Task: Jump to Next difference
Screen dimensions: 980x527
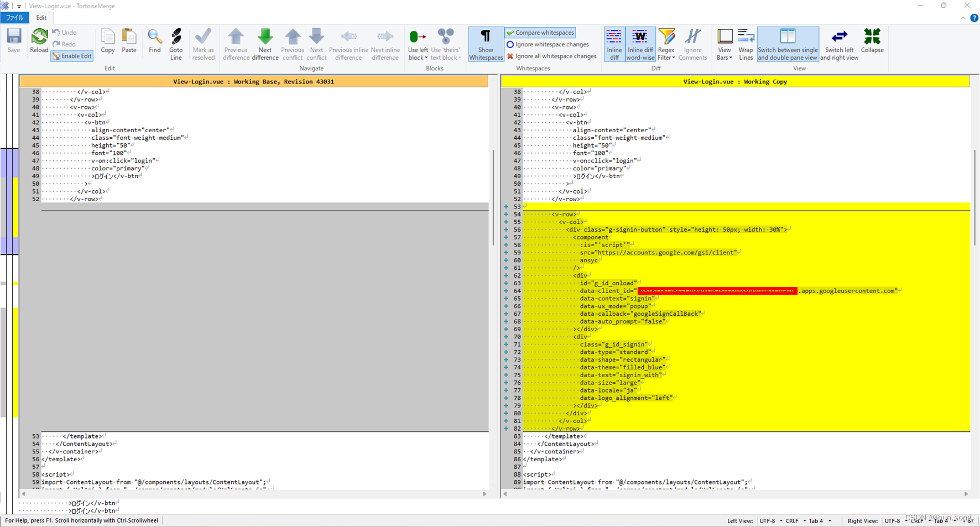Action: point(265,44)
